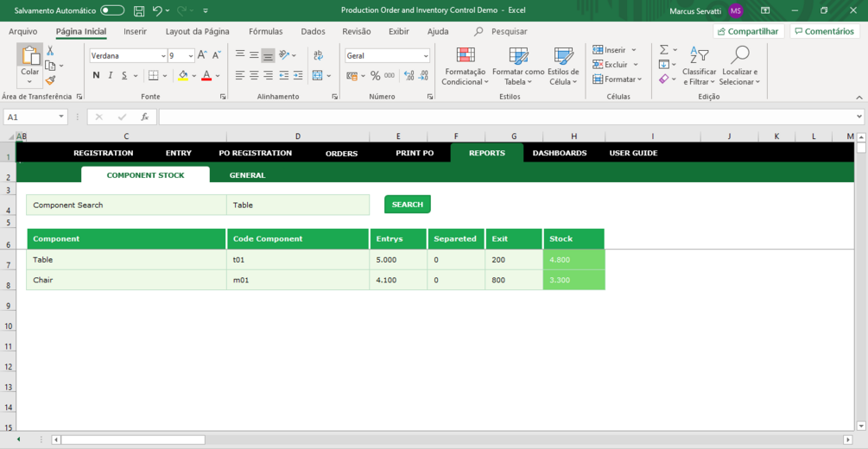868x449 pixels.
Task: Click the Cut scissors icon
Action: tap(50, 51)
